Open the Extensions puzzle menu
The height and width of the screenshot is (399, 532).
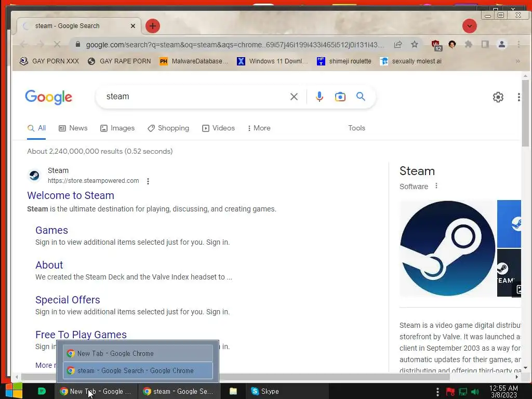click(468, 45)
